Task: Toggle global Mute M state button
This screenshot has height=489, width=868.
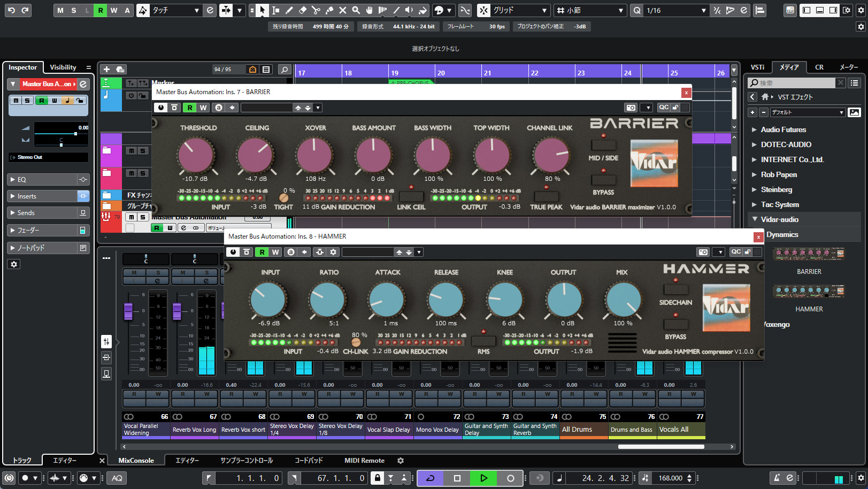Action: coord(60,10)
